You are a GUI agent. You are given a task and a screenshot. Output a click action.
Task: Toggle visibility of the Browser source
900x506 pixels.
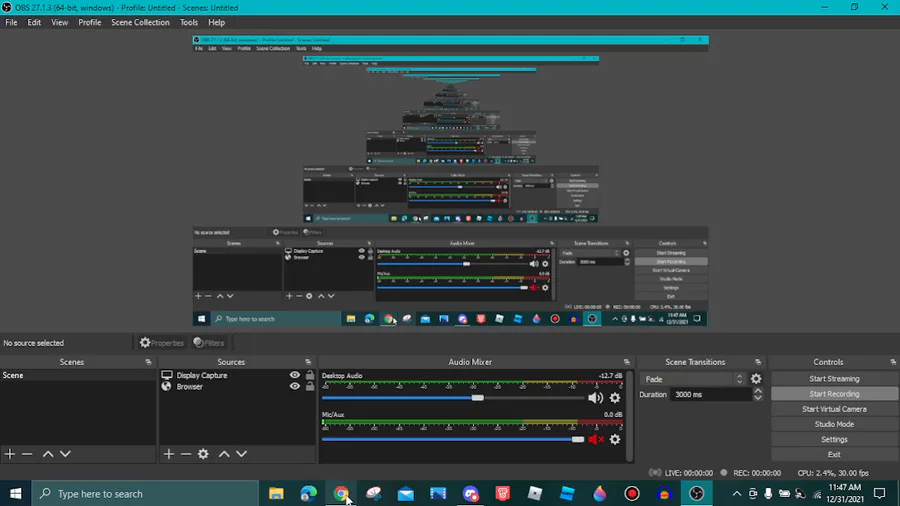[x=294, y=387]
